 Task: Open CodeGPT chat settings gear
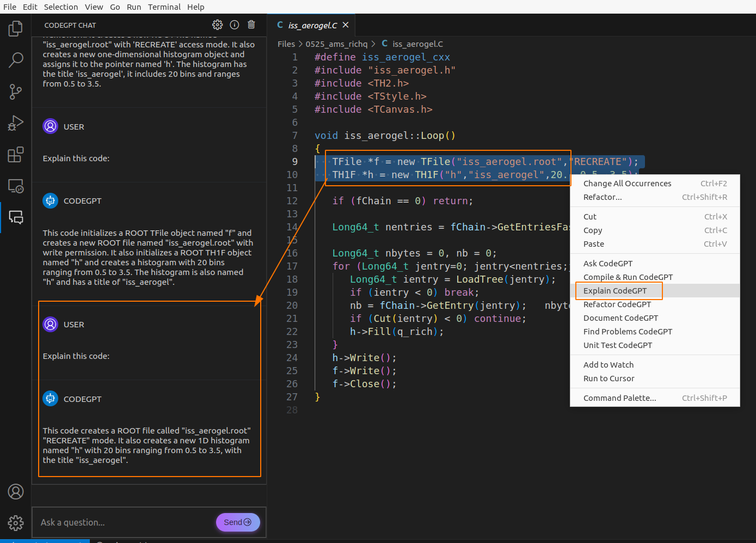click(x=218, y=25)
